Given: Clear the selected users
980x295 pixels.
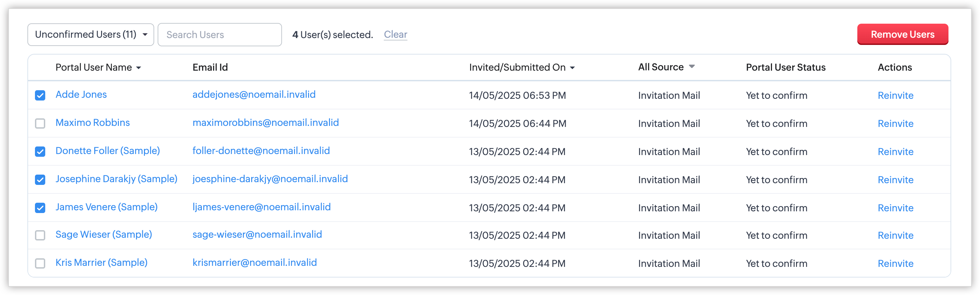Looking at the screenshot, I should click(395, 34).
